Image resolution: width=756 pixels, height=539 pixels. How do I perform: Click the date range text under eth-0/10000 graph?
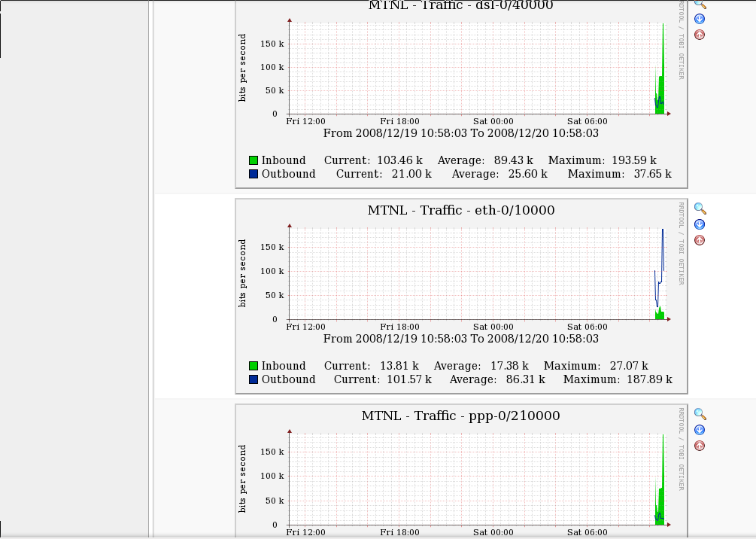click(x=461, y=339)
